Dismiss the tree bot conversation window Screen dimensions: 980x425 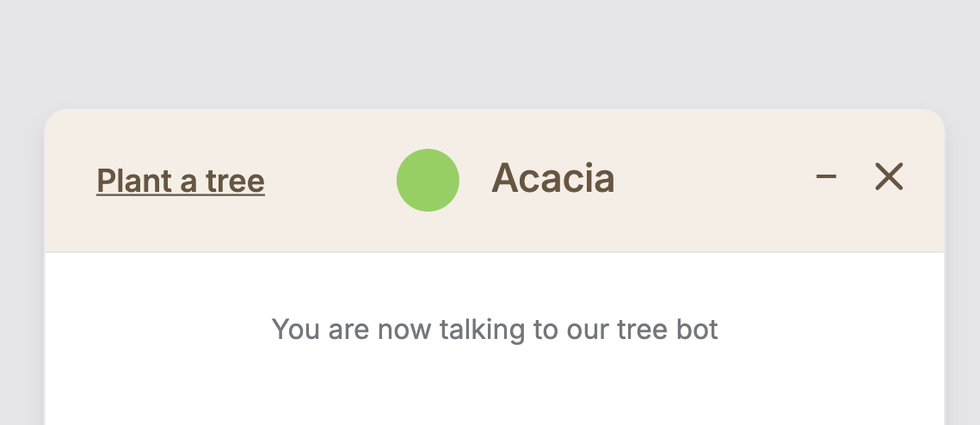coord(888,177)
